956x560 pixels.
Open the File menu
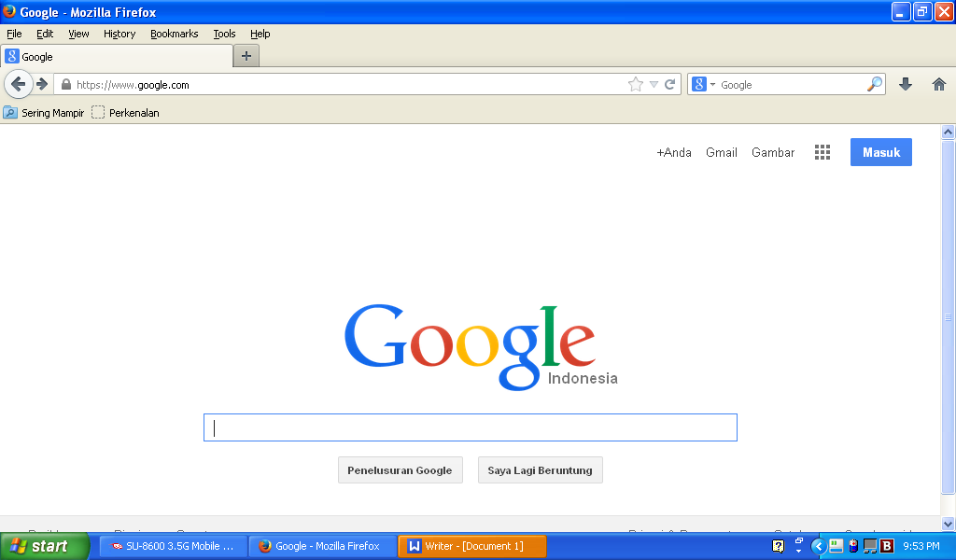(x=14, y=34)
